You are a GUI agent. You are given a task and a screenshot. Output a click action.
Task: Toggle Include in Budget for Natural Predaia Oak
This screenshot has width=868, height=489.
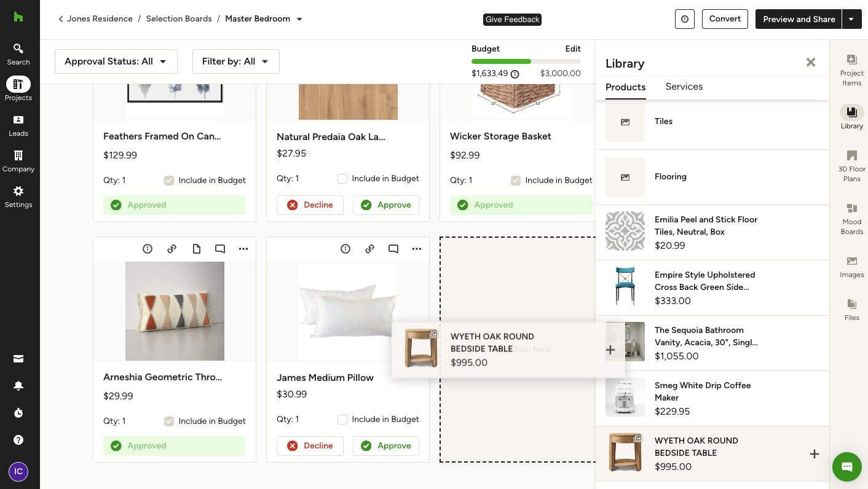point(342,178)
